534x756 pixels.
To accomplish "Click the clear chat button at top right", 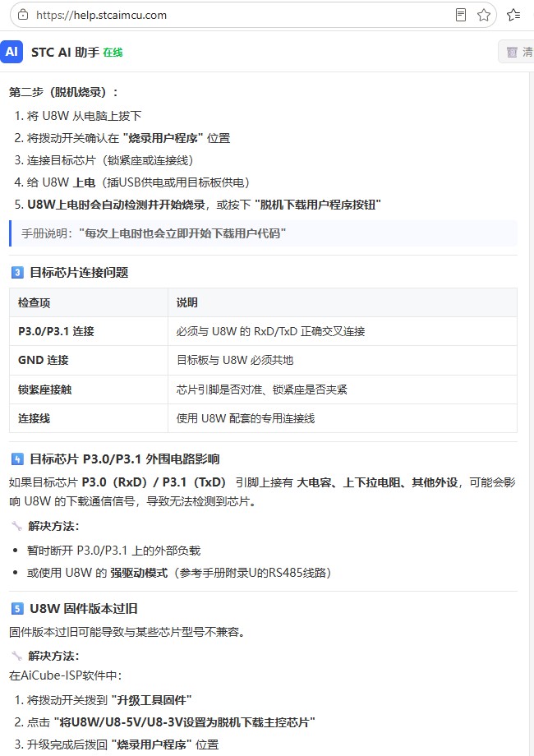I will (517, 52).
